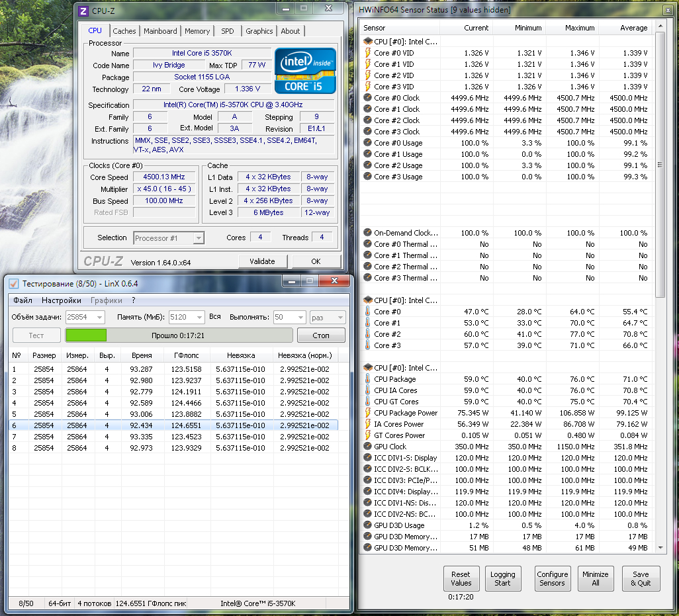The height and width of the screenshot is (616, 679).
Task: Click the Стоп button in LinX
Action: 321,335
